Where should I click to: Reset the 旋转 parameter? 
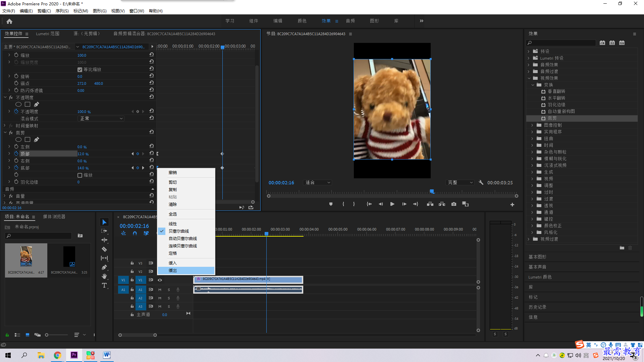tap(152, 76)
